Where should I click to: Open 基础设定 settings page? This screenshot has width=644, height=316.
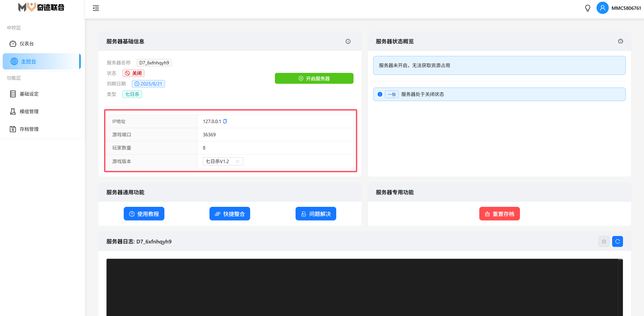(29, 94)
